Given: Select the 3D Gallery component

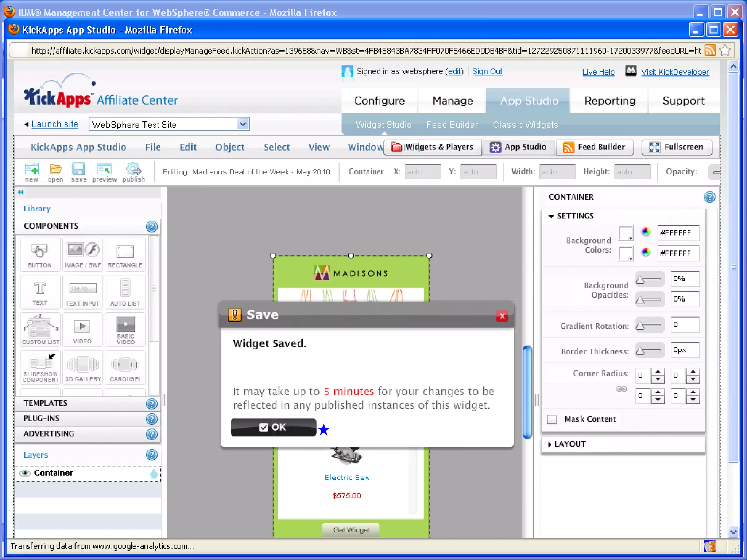Looking at the screenshot, I should 83,367.
